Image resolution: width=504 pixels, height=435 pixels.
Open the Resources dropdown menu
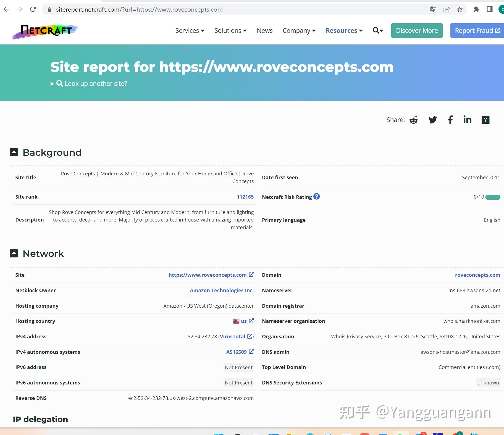[x=344, y=31]
